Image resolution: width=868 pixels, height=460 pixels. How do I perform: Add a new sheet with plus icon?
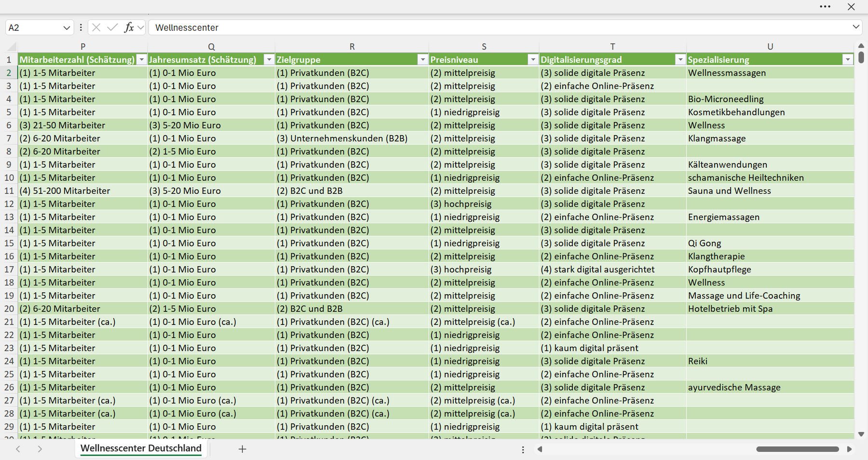[x=243, y=449]
